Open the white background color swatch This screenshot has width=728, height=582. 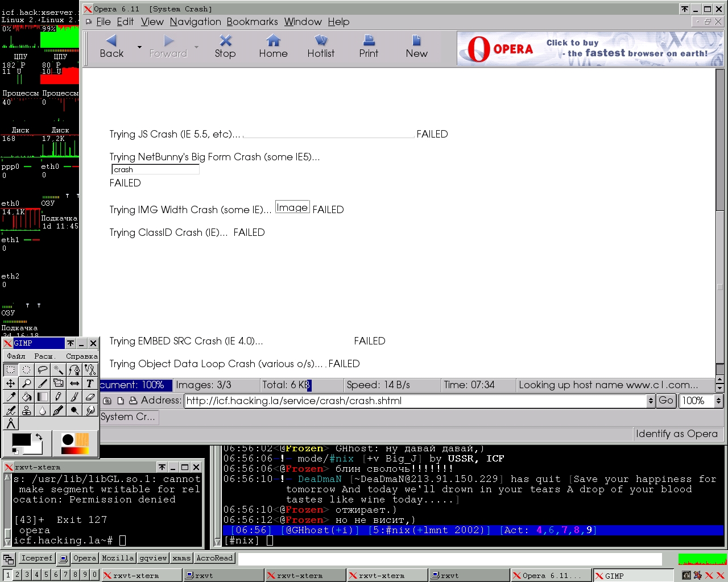36,448
